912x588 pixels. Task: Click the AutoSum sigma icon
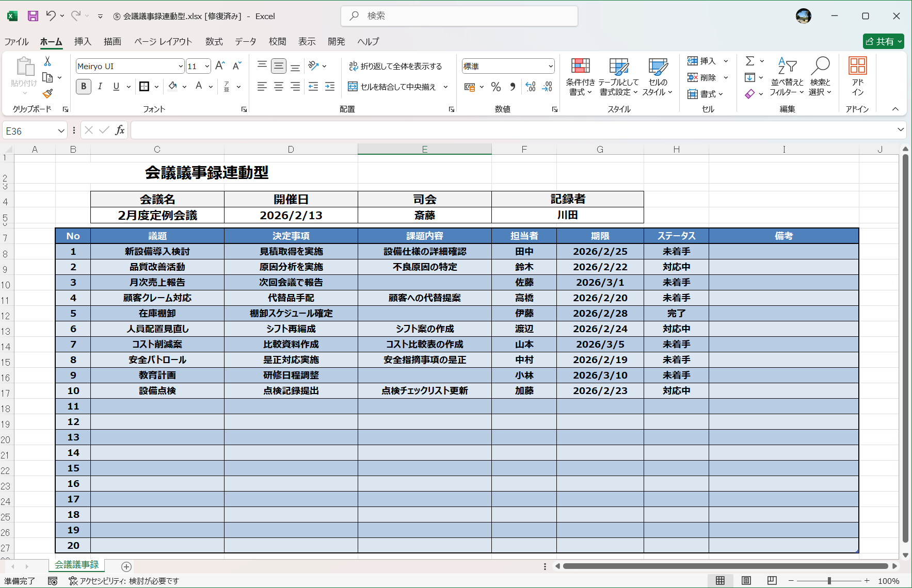click(x=749, y=61)
